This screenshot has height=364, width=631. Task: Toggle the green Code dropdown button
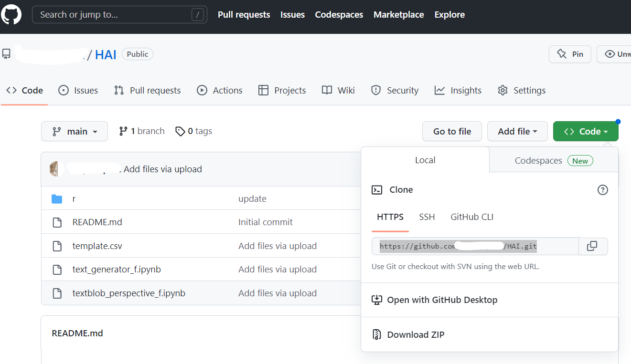[586, 131]
